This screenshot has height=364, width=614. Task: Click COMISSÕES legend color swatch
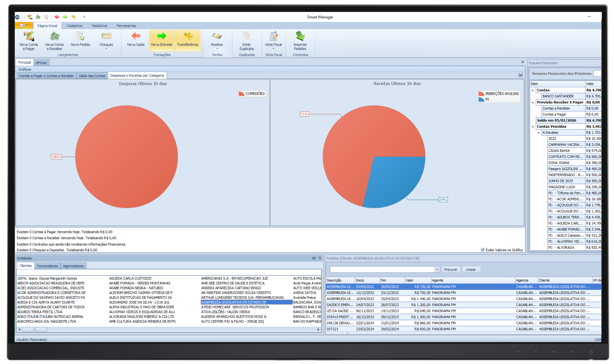coord(241,94)
